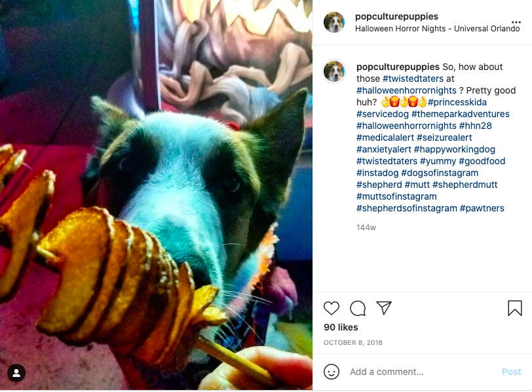Open #dogsofinstagram hashtag
Screen dimensions: 532x392
[440, 173]
